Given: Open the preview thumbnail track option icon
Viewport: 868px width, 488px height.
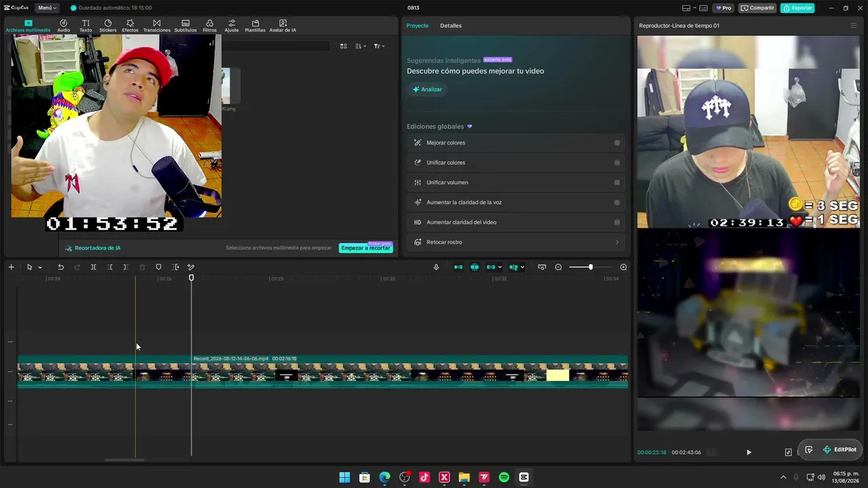Looking at the screenshot, I should 542,267.
